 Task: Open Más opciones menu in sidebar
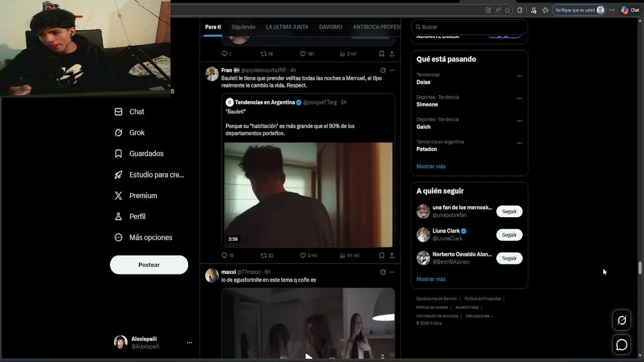143,237
